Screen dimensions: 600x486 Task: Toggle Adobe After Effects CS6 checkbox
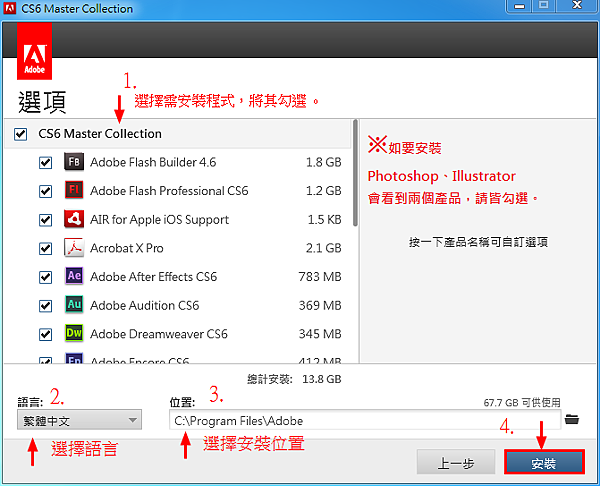click(46, 277)
